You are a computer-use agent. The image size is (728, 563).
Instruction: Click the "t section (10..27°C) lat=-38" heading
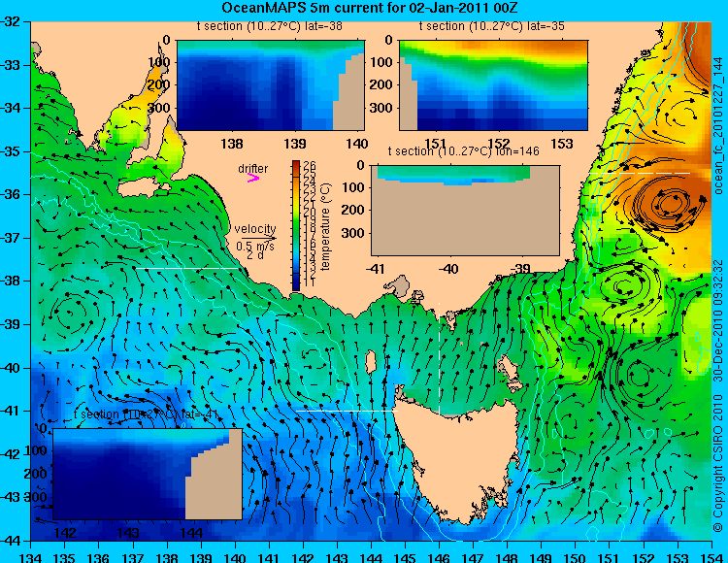pyautogui.click(x=269, y=26)
